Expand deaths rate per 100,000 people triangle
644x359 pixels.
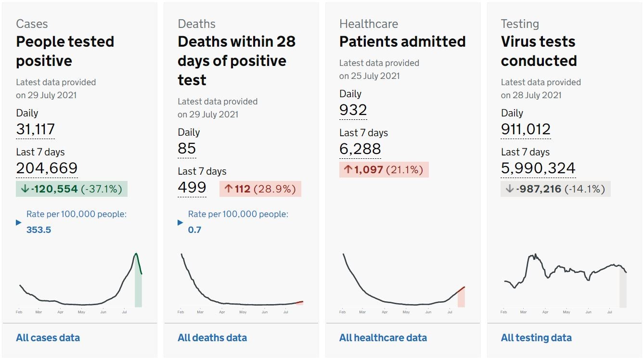(180, 222)
